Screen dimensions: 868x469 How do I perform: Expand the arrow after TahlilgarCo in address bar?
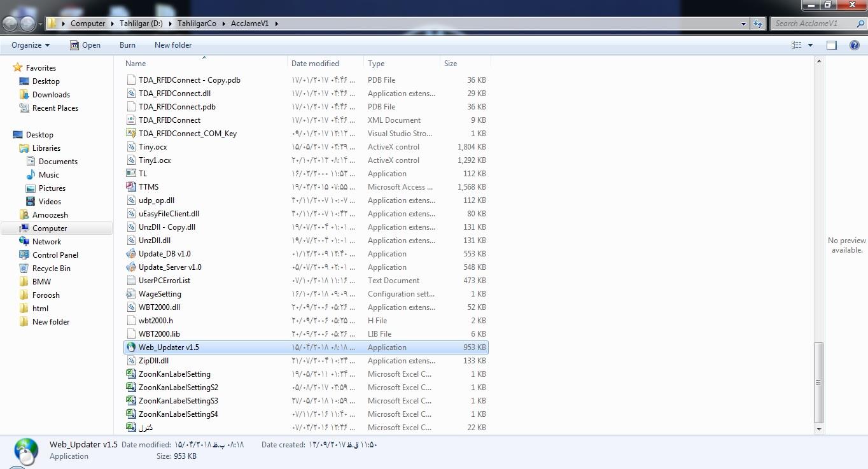tap(223, 24)
